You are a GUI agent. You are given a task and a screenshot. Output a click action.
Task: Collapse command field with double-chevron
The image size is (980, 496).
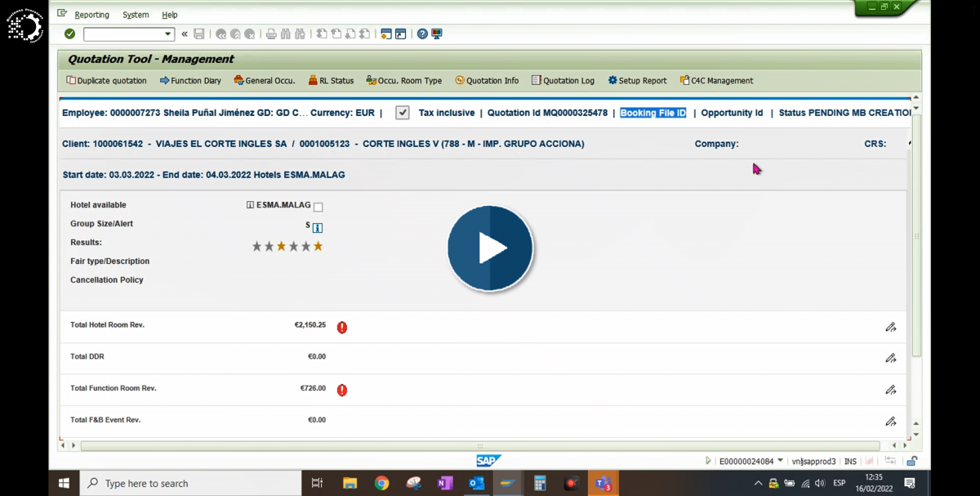point(185,34)
